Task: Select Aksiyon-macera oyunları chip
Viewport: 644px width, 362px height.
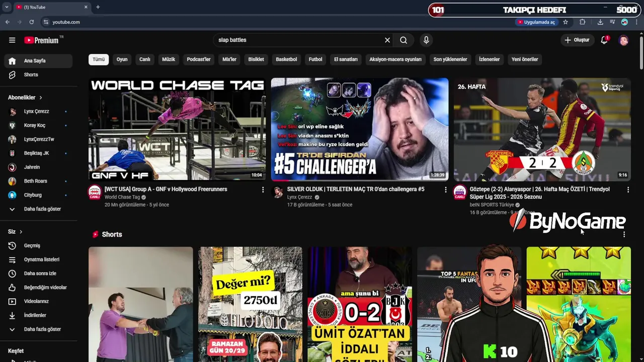Action: (x=395, y=59)
